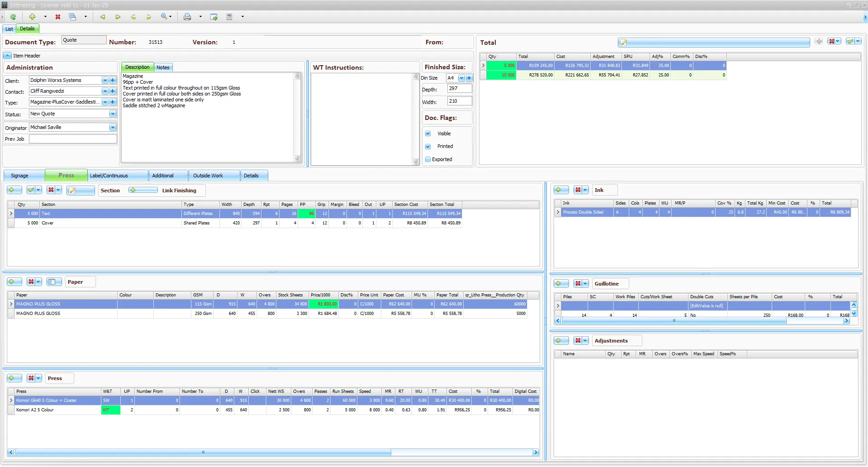Go to the previous record with the left arrow
The height and width of the screenshot is (467, 868).
tap(103, 17)
